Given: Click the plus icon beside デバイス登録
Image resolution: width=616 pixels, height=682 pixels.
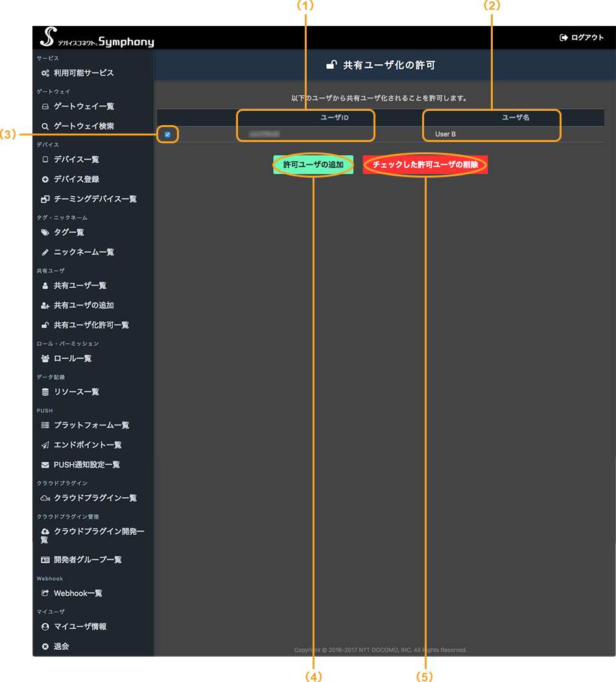Looking at the screenshot, I should tap(45, 179).
